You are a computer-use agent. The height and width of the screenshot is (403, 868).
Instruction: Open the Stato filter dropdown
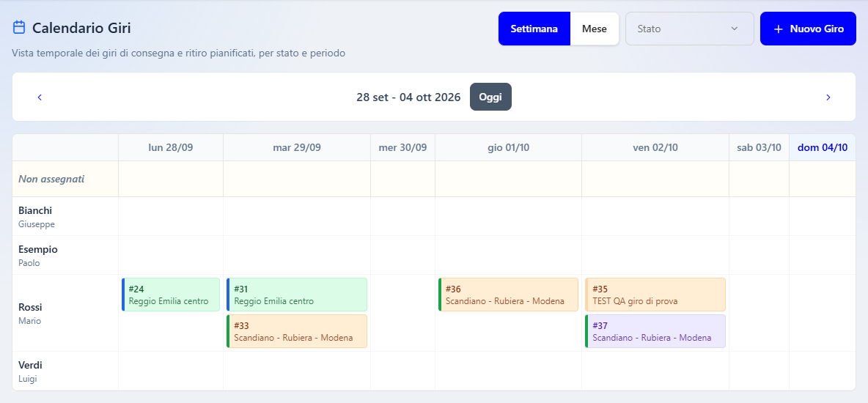tap(690, 29)
